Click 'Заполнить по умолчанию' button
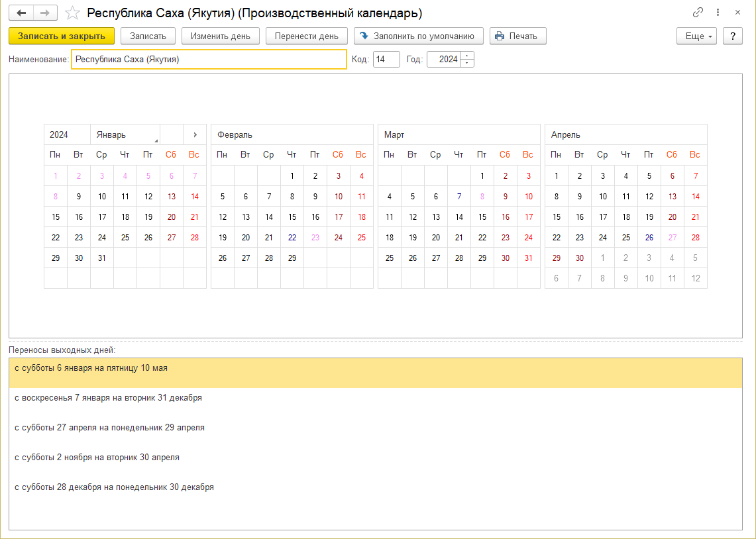The image size is (756, 539). [419, 36]
